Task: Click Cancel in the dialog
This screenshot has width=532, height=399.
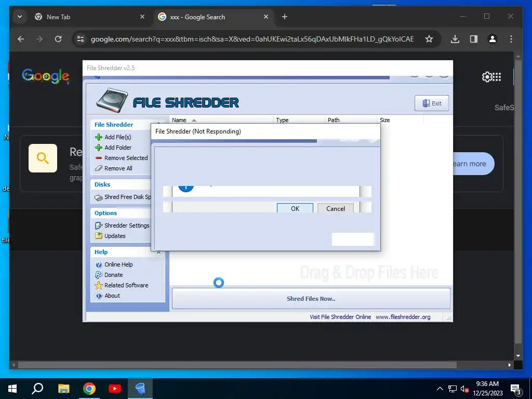Action: click(336, 208)
